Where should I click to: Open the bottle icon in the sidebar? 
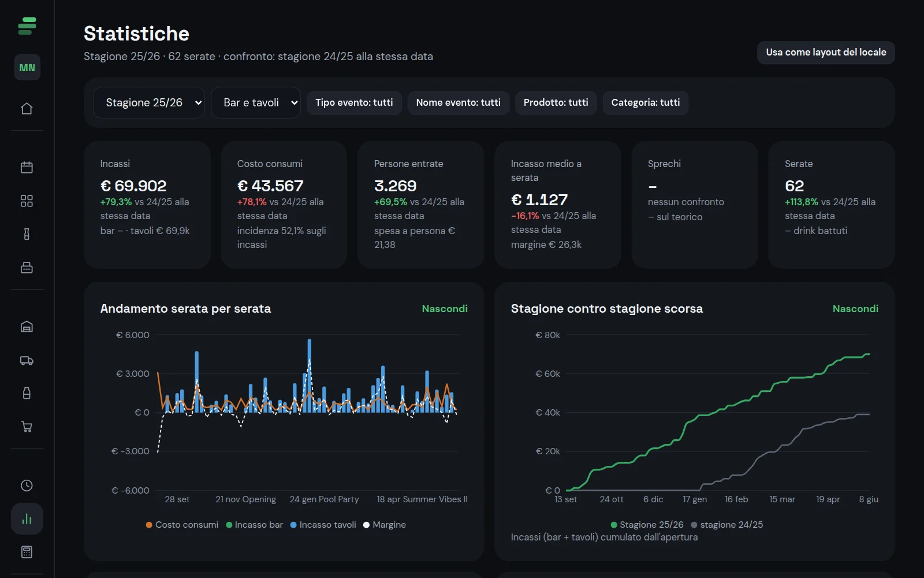[x=27, y=393]
